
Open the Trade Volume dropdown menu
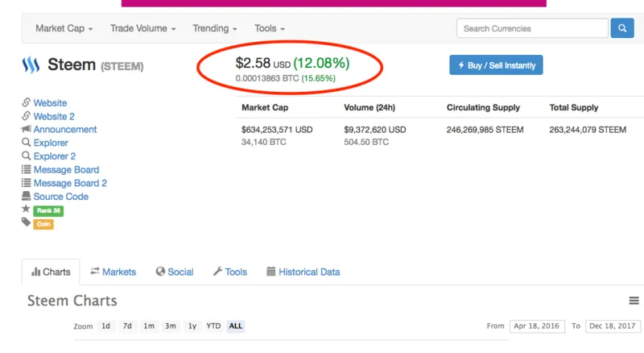[x=143, y=28]
